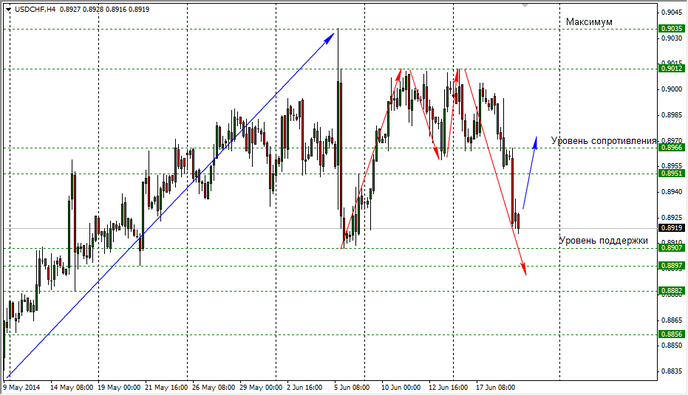688x395 pixels.
Task: Select the 0.8897 green price label
Action: [672, 266]
